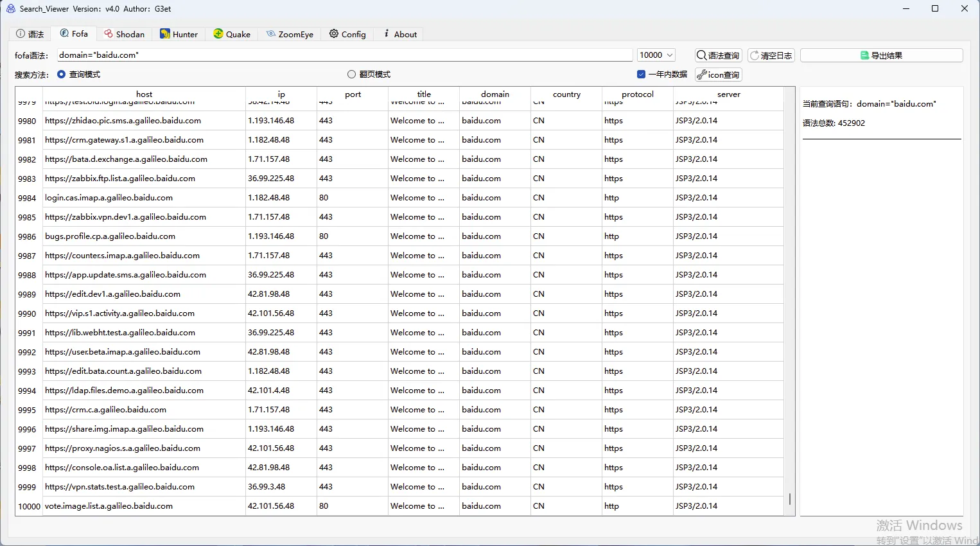Open the Config tab
Screen dimensions: 980x546
(347, 34)
